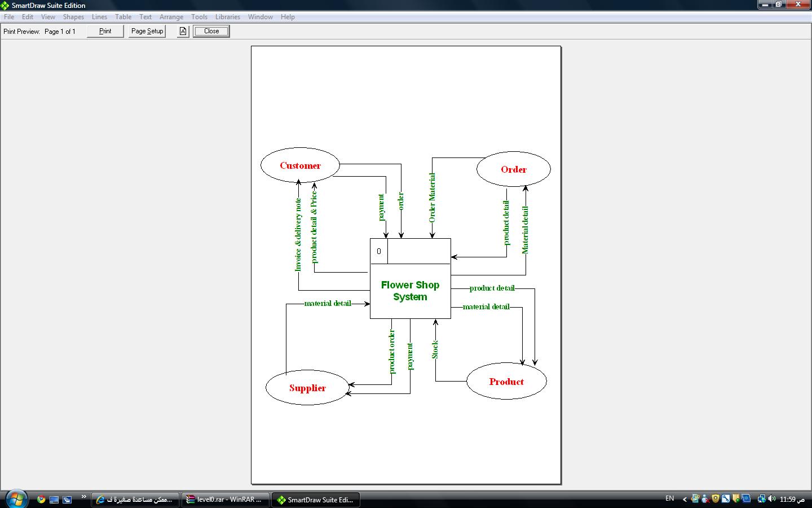Open the EN language selector
Screen dimensions: 812x508
click(669, 498)
